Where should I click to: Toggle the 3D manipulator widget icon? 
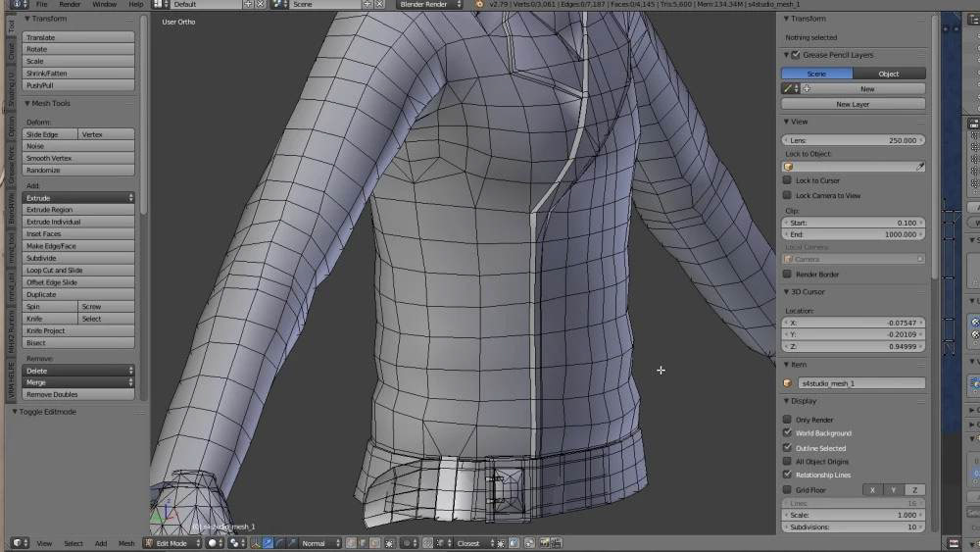tap(256, 543)
